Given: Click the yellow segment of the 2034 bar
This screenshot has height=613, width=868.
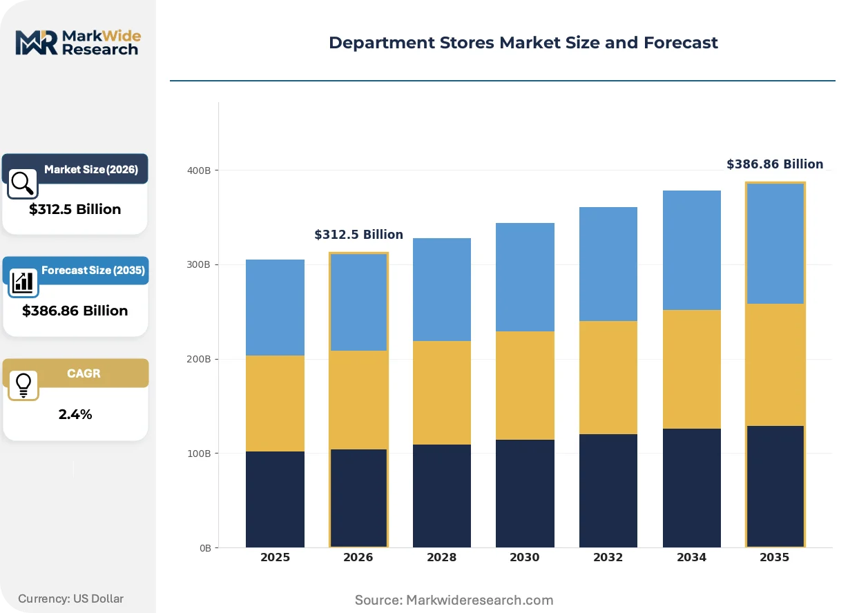Looking at the screenshot, I should (x=691, y=369).
